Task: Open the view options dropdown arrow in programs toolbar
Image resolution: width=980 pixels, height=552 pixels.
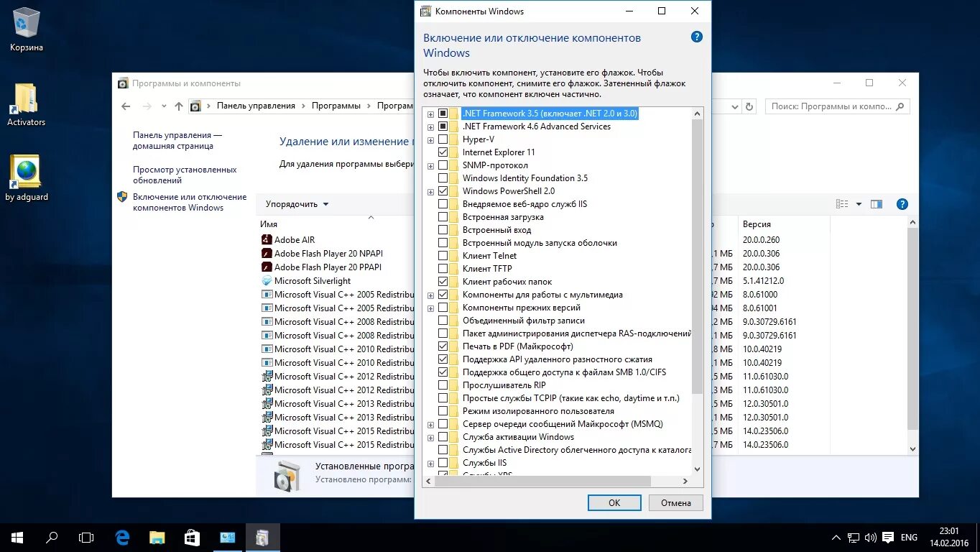Action: tap(859, 204)
